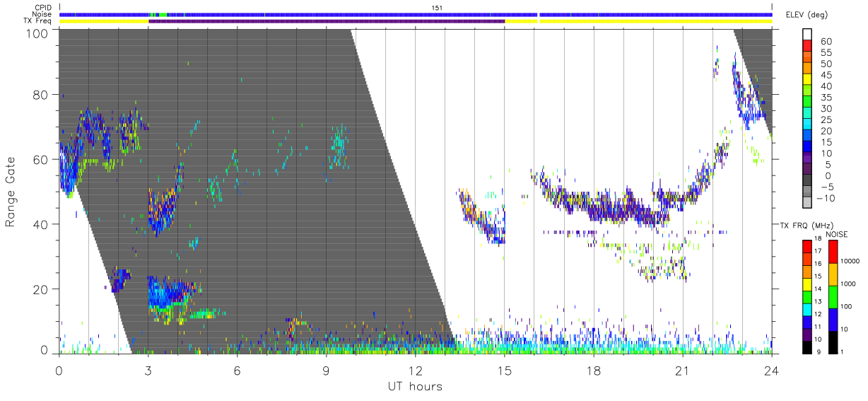The height and width of the screenshot is (401, 868).
Task: Click the '12' tick on UT hours axis
Action: click(415, 370)
